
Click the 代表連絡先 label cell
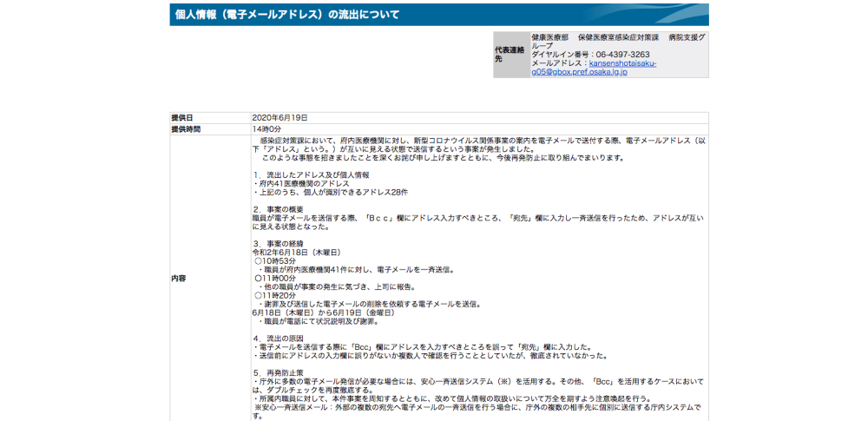511,55
